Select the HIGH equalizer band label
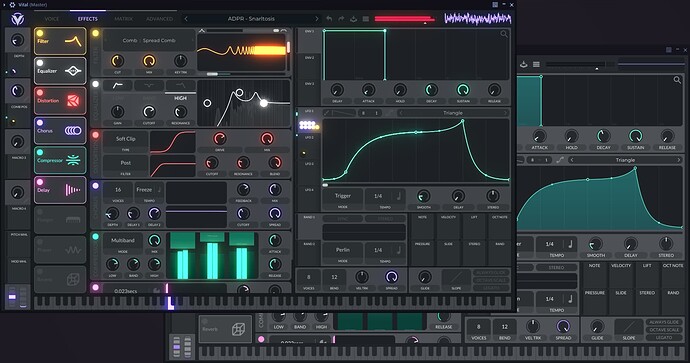 click(180, 98)
